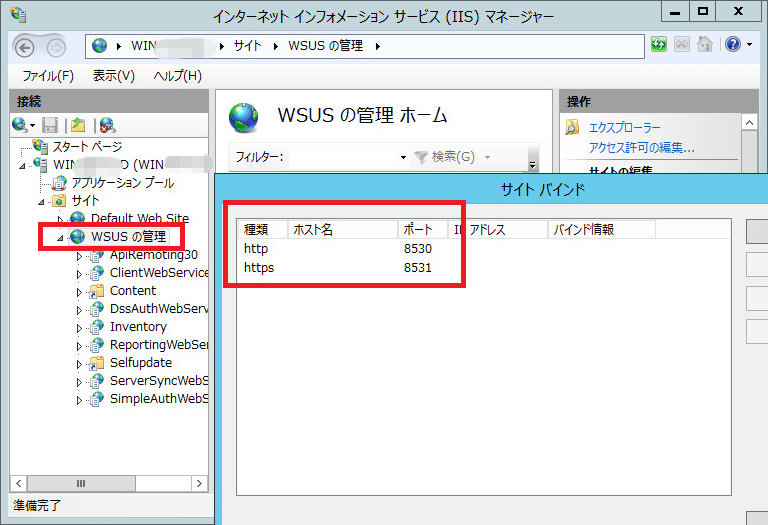The width and height of the screenshot is (768, 525).
Task: Click into the フィルター text field
Action: pos(342,157)
